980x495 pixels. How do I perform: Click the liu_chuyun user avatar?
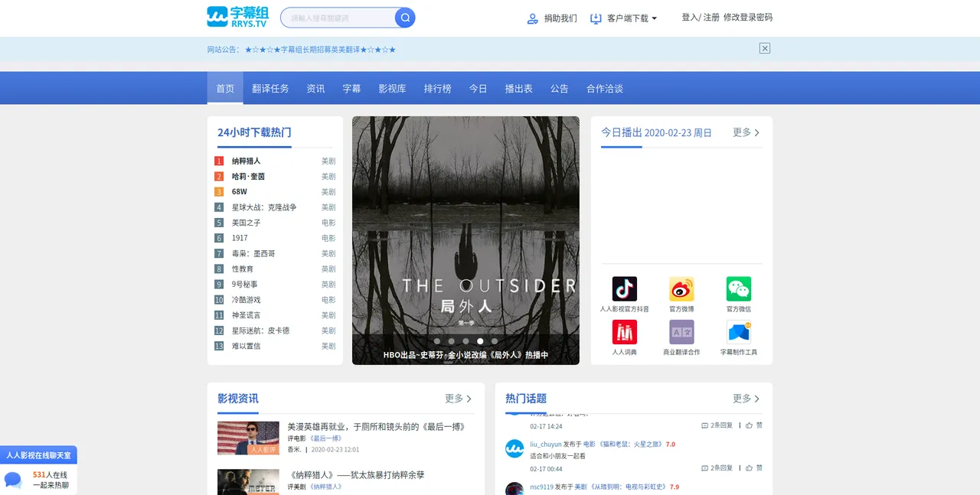point(514,448)
